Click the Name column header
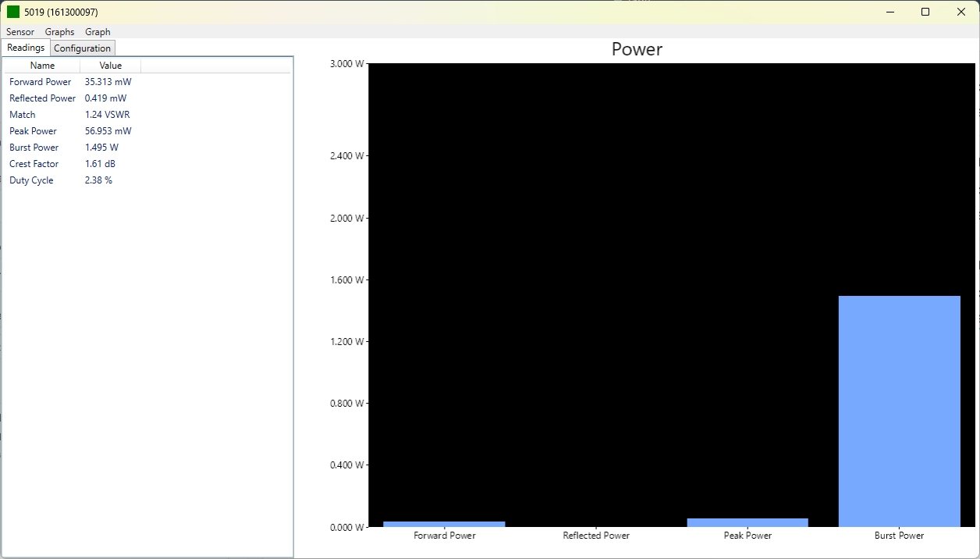Image resolution: width=980 pixels, height=559 pixels. pos(42,66)
